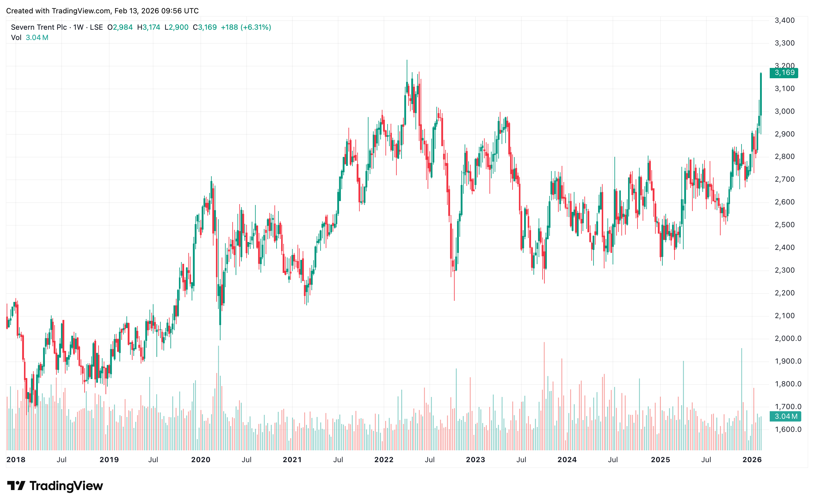814x504 pixels.
Task: Click the TradingView wordmark text
Action: [x=66, y=486]
